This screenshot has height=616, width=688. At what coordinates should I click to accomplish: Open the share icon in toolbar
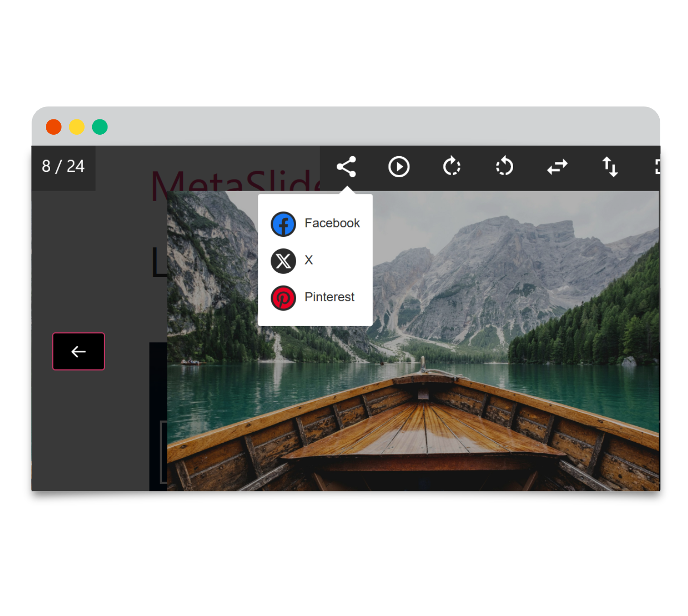click(x=346, y=167)
